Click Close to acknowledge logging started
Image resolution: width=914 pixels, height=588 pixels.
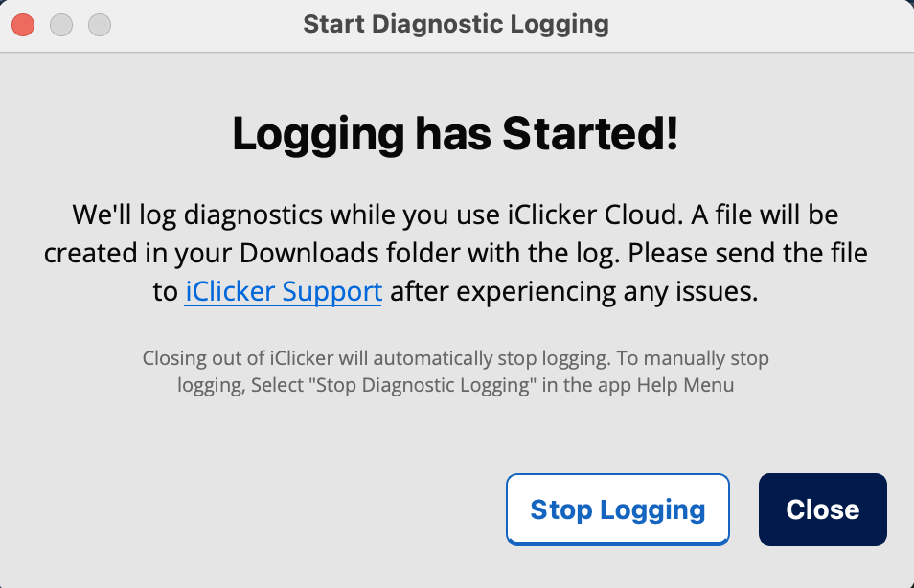click(822, 509)
